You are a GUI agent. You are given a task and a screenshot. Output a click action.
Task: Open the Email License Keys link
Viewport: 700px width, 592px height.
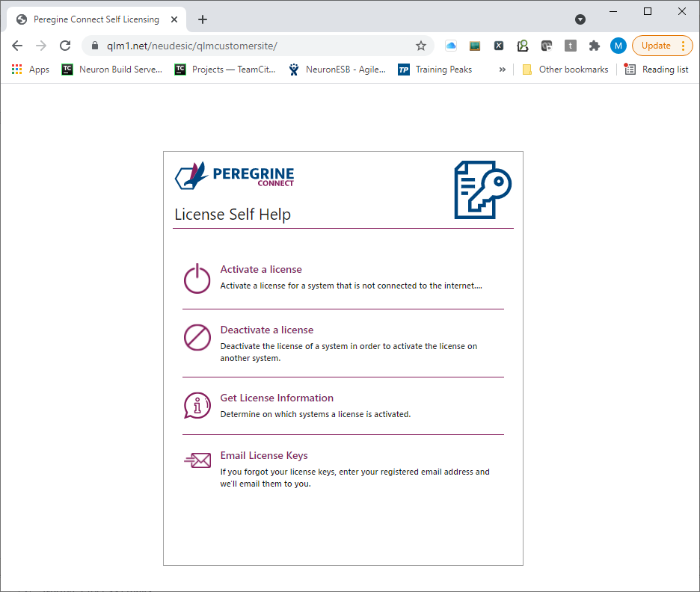tap(264, 455)
